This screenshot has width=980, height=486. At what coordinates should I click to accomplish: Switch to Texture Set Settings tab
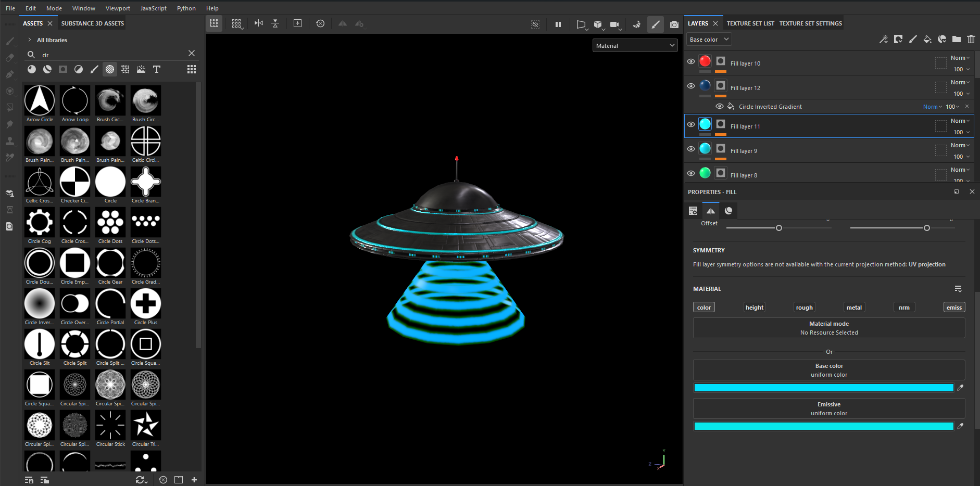(810, 23)
